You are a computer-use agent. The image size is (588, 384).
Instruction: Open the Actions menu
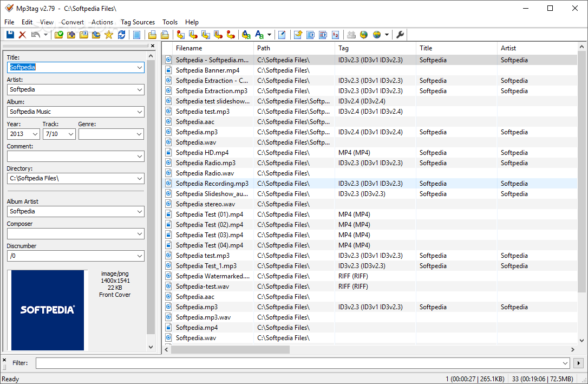point(102,22)
